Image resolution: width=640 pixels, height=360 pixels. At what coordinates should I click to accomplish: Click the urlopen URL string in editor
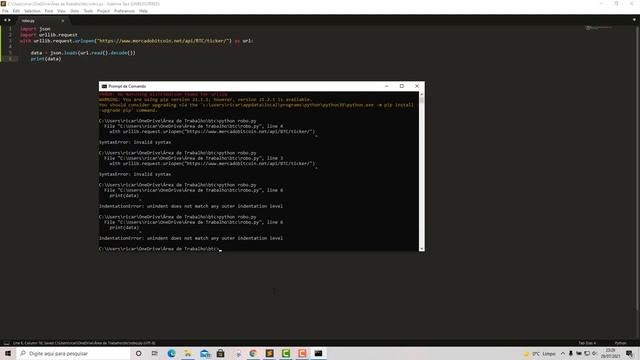(x=163, y=41)
